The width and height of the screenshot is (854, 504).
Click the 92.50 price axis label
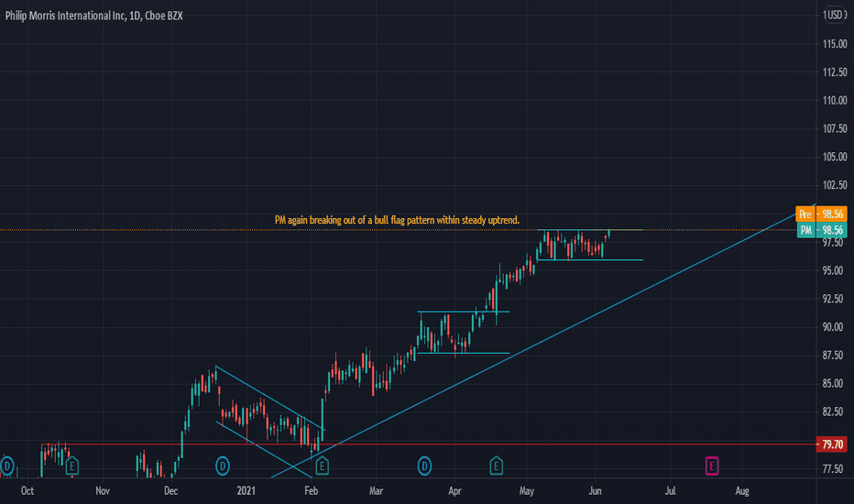[x=835, y=299]
